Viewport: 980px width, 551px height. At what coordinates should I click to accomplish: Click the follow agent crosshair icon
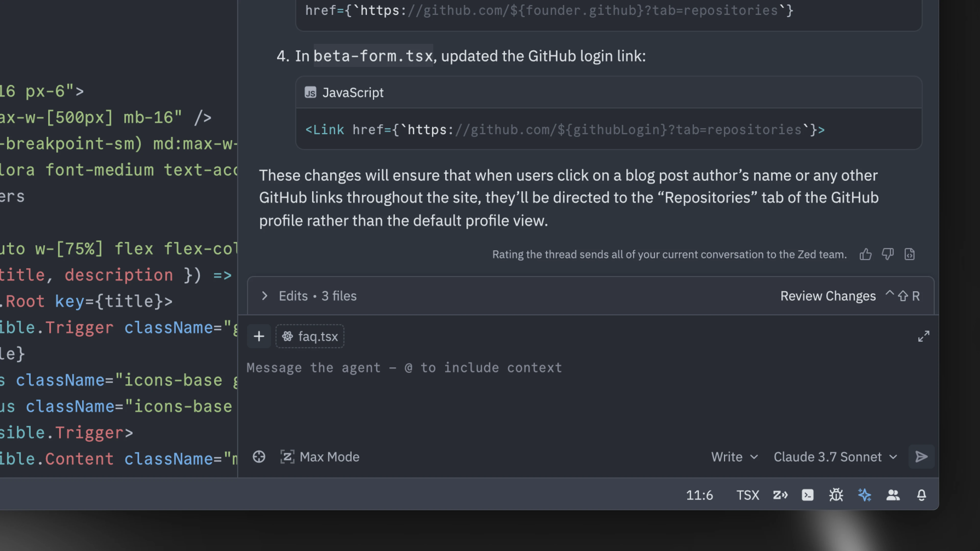[259, 457]
